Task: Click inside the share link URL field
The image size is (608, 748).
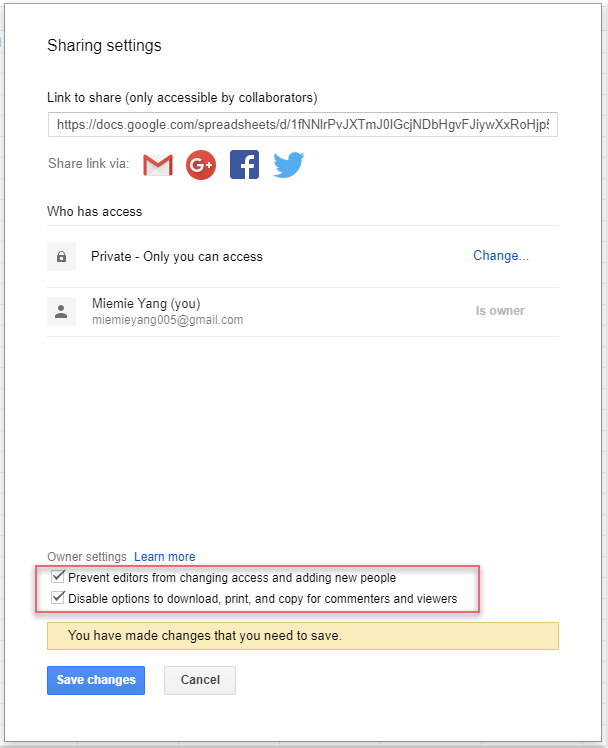Action: 303,125
